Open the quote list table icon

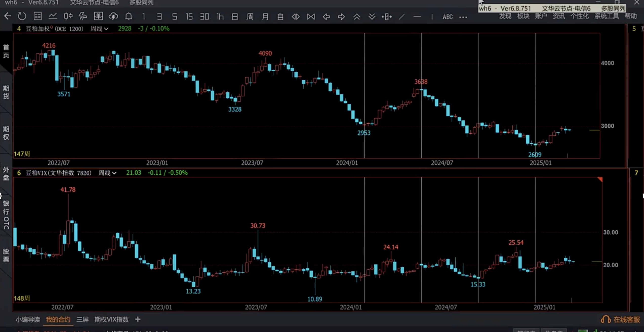37,17
